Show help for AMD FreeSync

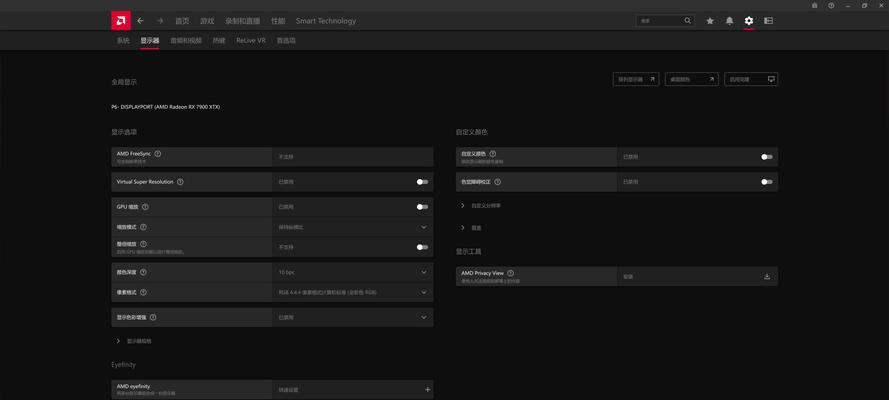tap(158, 154)
